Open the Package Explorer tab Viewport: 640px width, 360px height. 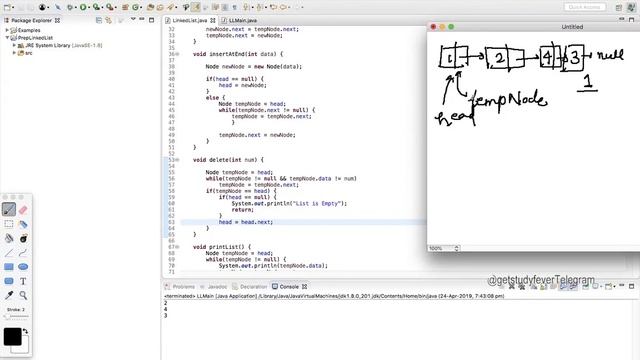click(31, 20)
